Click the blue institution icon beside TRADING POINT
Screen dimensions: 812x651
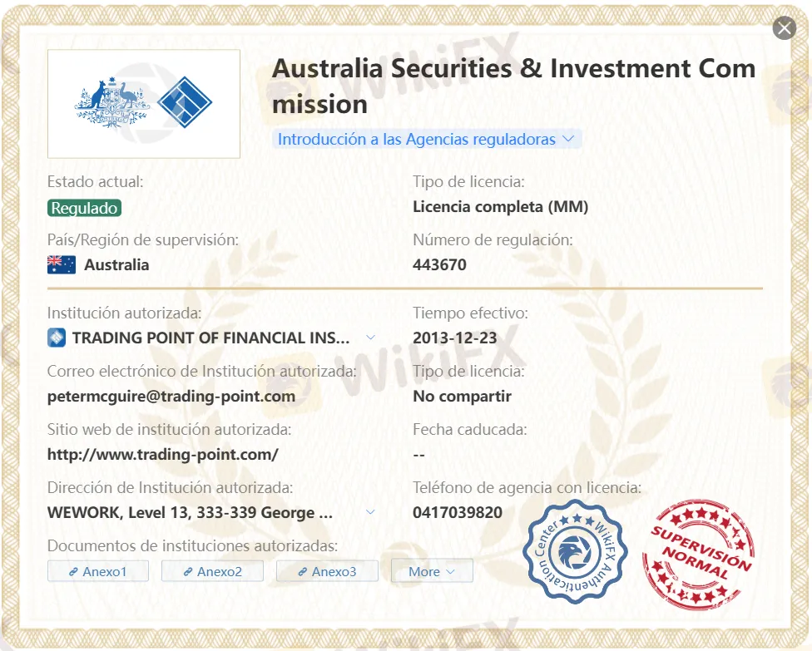click(57, 338)
